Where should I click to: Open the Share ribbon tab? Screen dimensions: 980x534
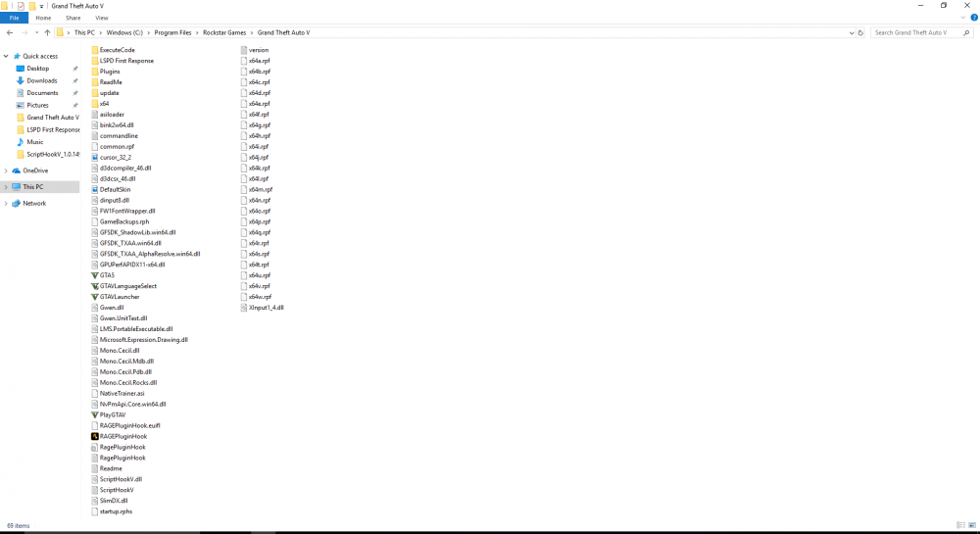(x=73, y=18)
